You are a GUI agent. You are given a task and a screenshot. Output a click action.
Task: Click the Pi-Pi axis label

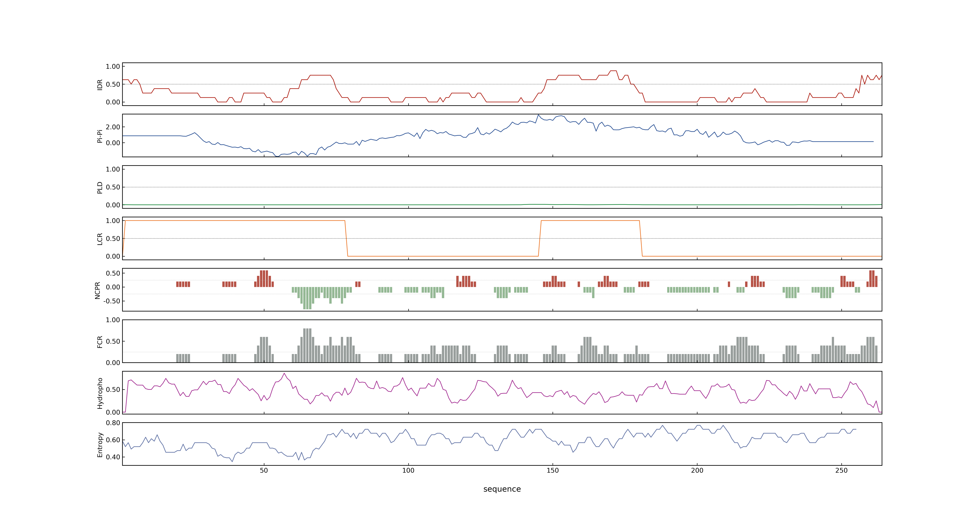tap(100, 136)
